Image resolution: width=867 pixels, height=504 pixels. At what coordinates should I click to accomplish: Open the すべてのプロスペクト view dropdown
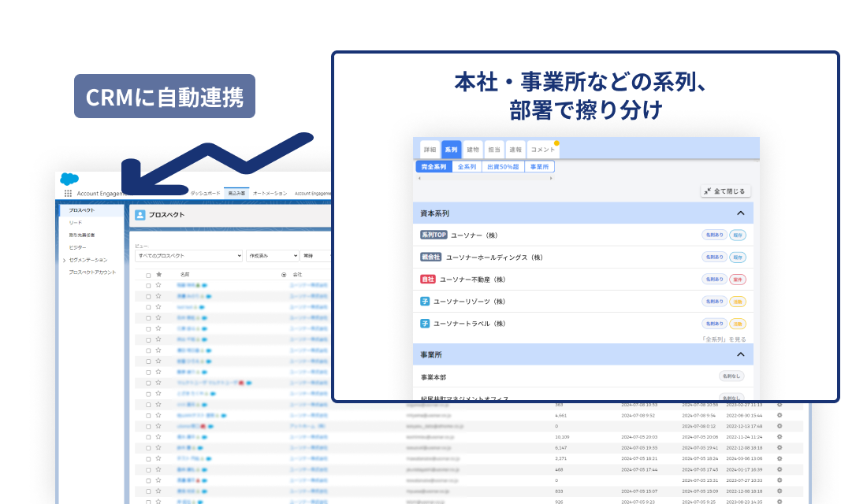click(188, 256)
